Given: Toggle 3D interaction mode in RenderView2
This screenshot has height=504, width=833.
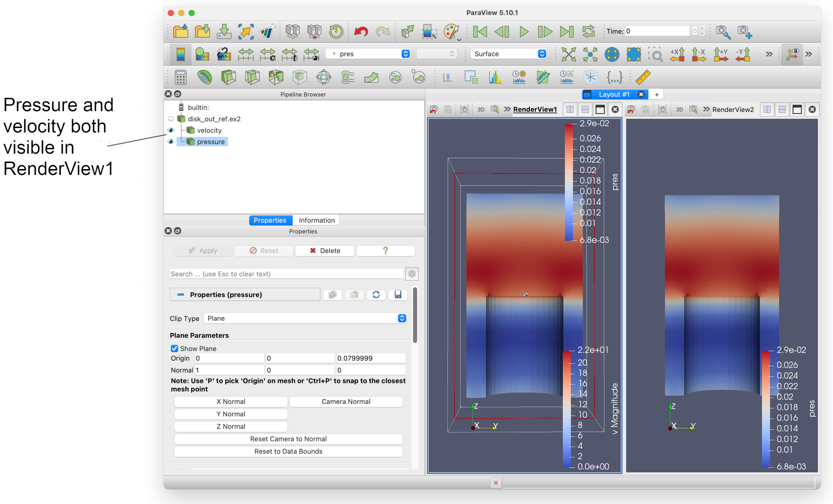Looking at the screenshot, I should (x=679, y=109).
